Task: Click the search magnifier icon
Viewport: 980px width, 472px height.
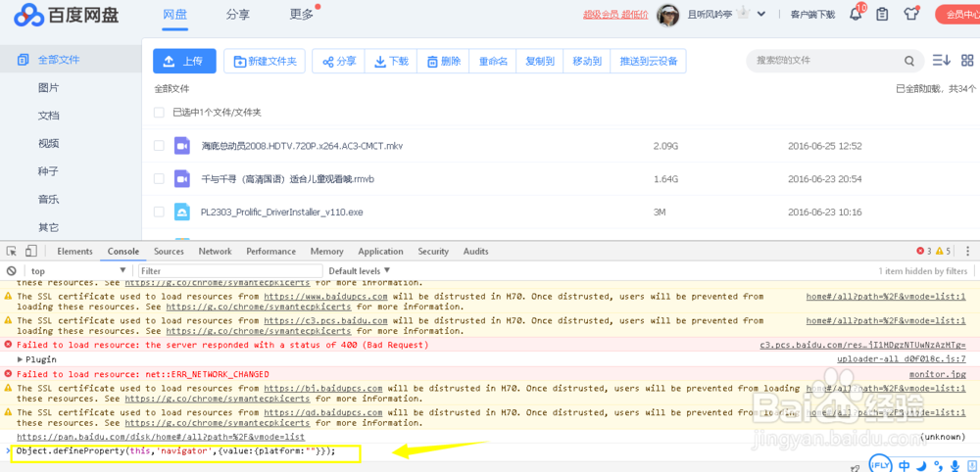Action: pyautogui.click(x=909, y=61)
